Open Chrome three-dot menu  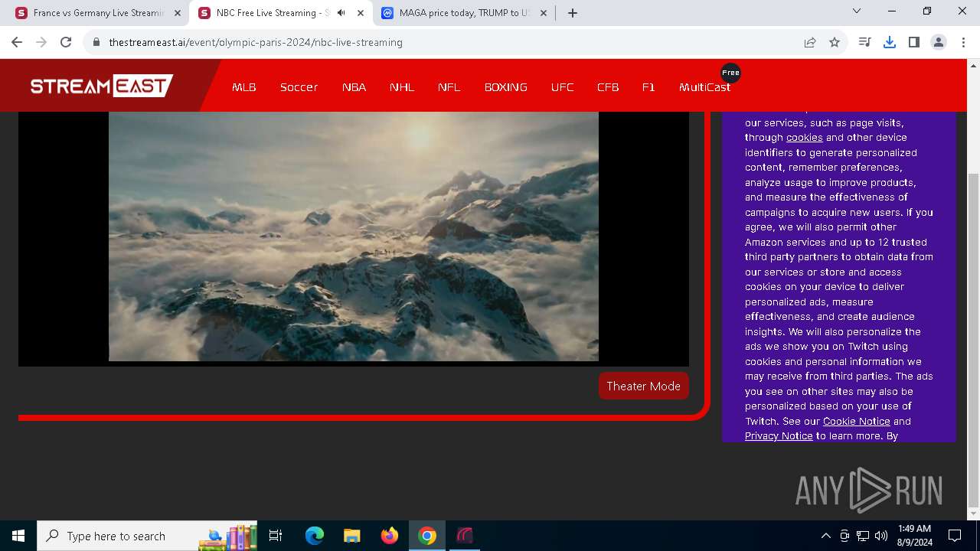[963, 42]
